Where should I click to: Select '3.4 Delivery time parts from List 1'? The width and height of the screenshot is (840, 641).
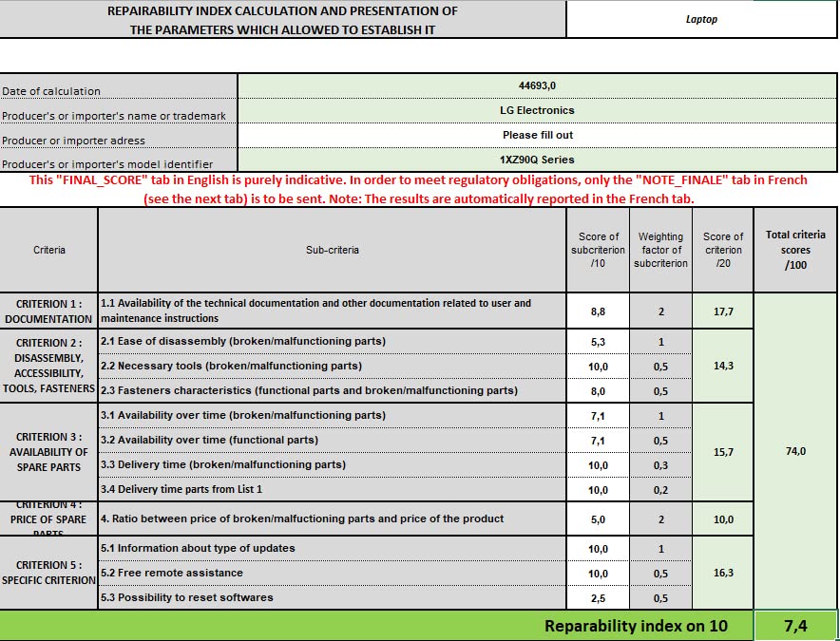tap(181, 489)
